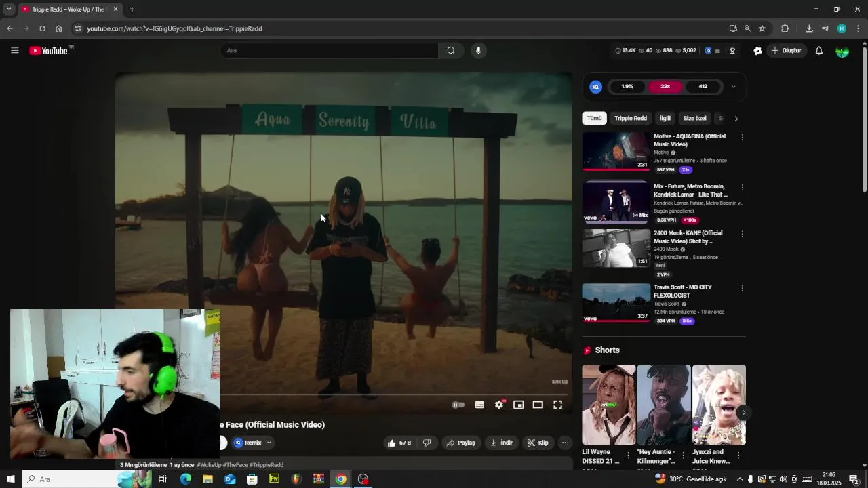Expand the IQ score panel chevron
This screenshot has height=488, width=868.
click(x=733, y=87)
